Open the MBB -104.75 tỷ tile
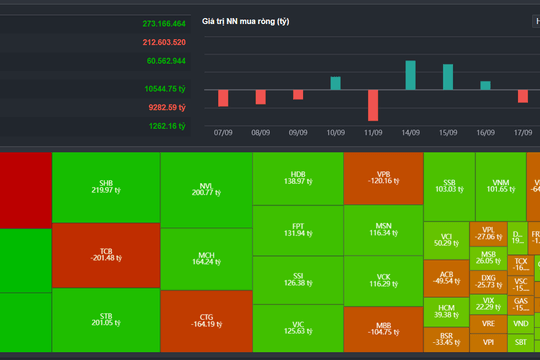 [x=383, y=329]
